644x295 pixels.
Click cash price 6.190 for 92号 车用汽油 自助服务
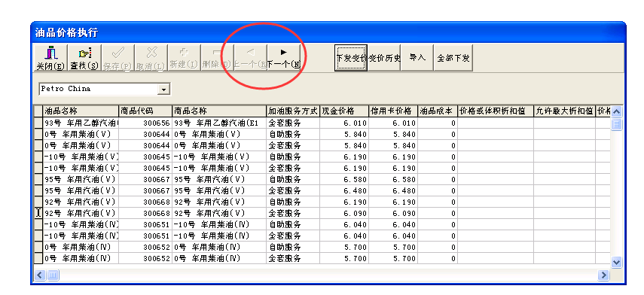point(344,202)
